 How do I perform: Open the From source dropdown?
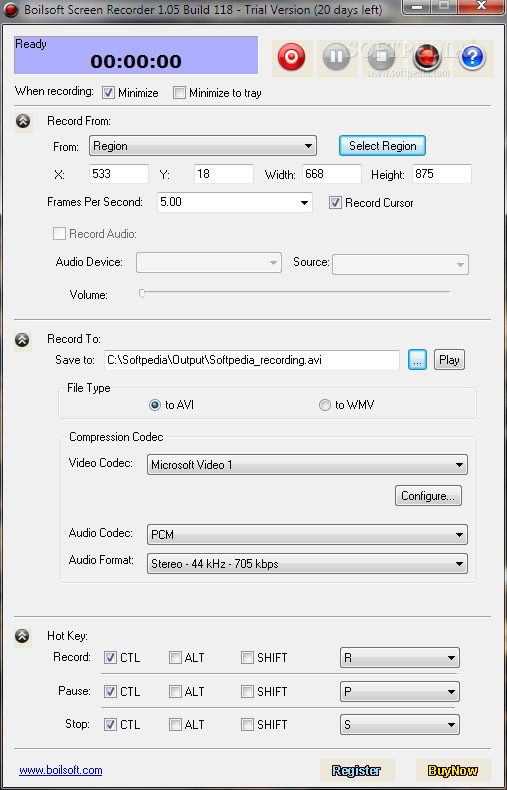tap(203, 146)
